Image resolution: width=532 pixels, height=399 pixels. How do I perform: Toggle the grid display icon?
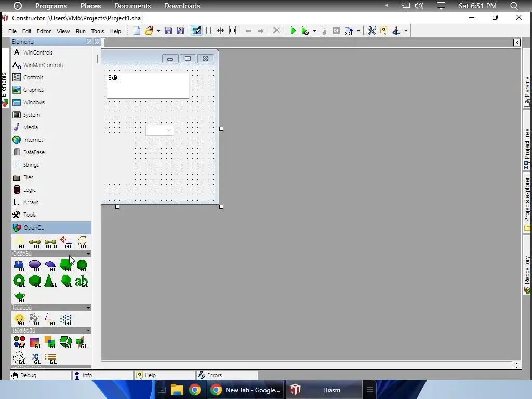[209, 31]
